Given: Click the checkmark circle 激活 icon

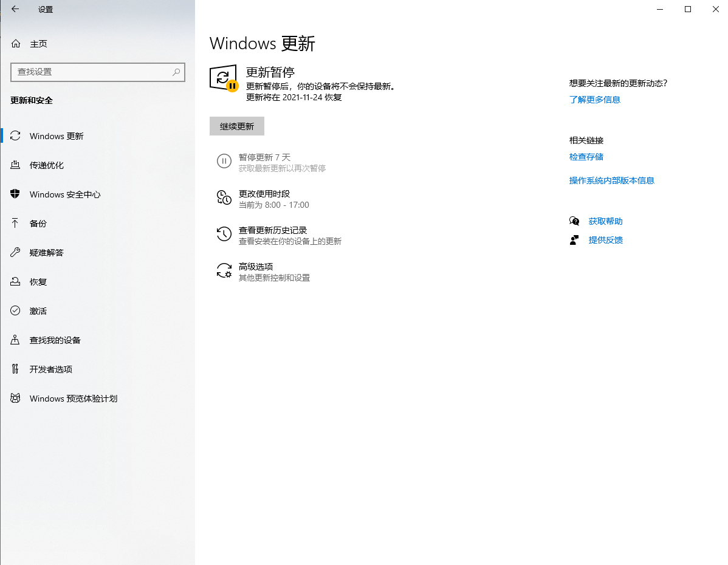Looking at the screenshot, I should click(x=15, y=310).
